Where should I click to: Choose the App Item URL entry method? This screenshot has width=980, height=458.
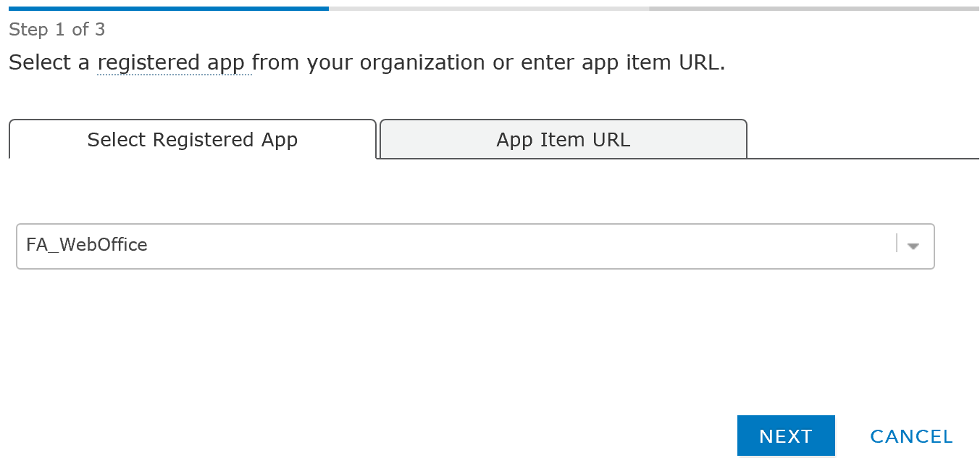[563, 139]
